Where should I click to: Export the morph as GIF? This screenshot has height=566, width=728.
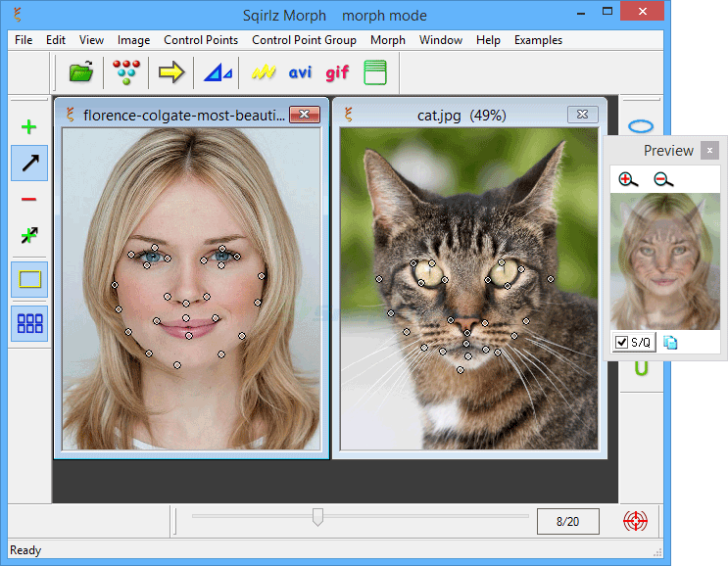(x=337, y=72)
